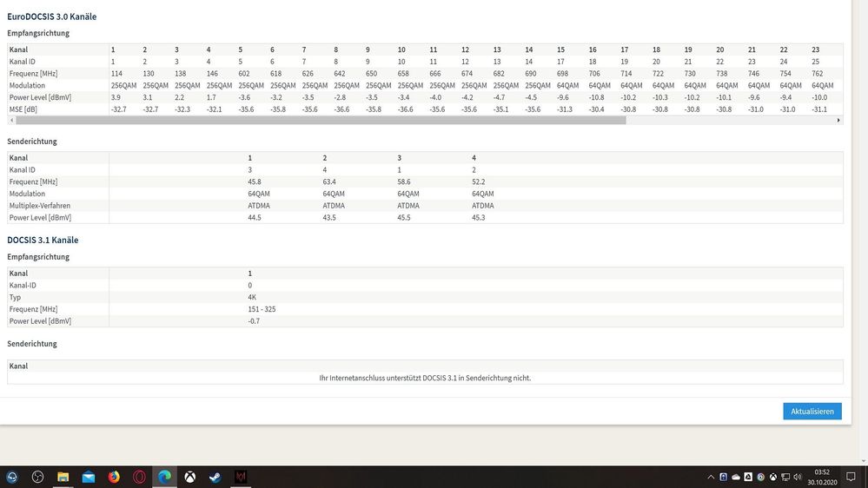Click the 'Multiplex-Verfahren' row label
This screenshot has width=868, height=488.
[x=40, y=206]
